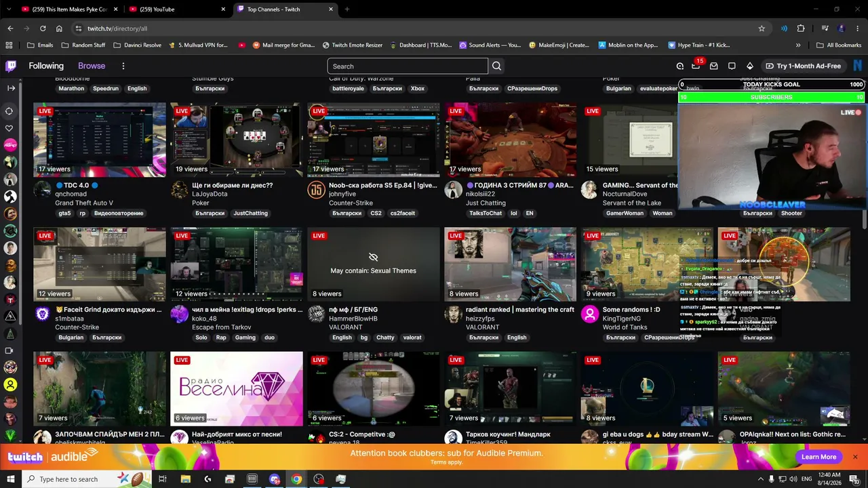Screen dimensions: 868x488
Task: Open the chat bubble icon in top bar
Action: [732, 66]
